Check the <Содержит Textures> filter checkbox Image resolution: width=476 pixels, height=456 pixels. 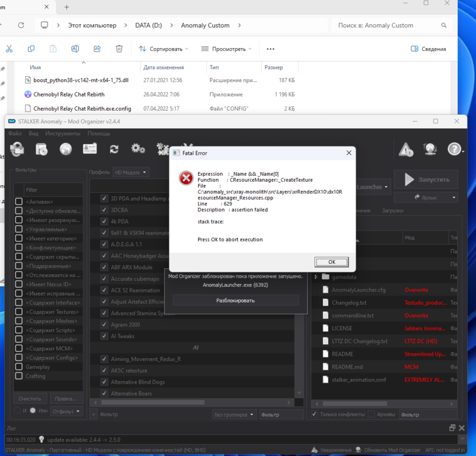point(19,312)
